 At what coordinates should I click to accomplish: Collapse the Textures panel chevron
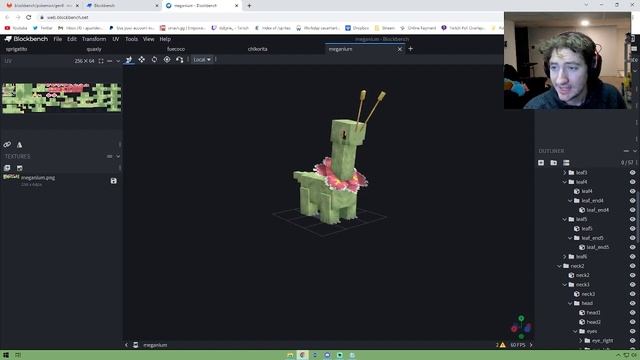118,156
